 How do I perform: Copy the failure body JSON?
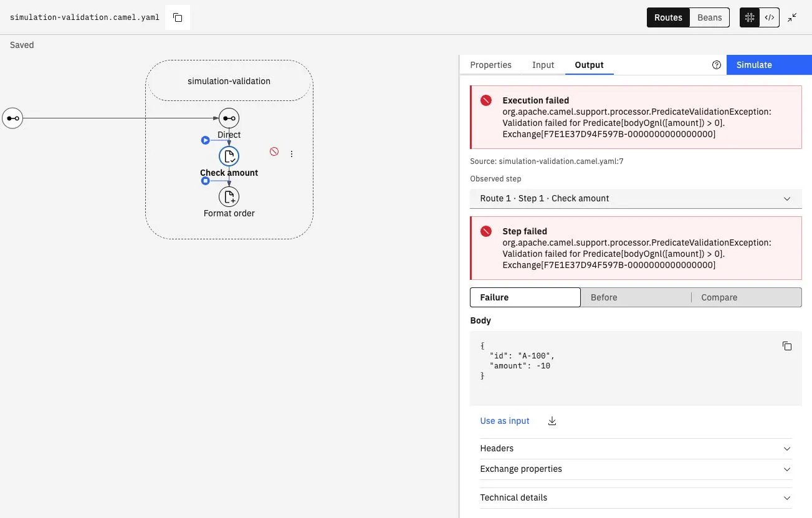point(787,346)
